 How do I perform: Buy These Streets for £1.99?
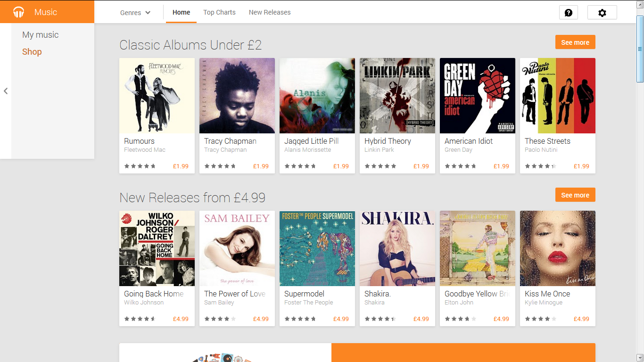pyautogui.click(x=581, y=166)
